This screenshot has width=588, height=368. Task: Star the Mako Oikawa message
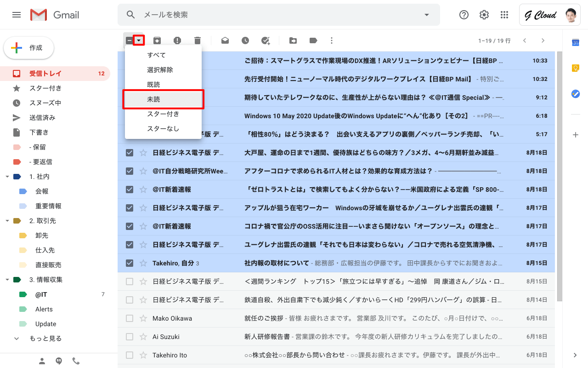click(x=143, y=318)
